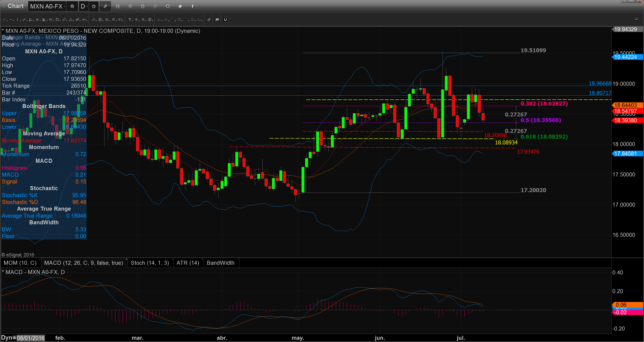Toggle the magnet snap tool
This screenshot has height=342, width=644.
click(225, 20)
